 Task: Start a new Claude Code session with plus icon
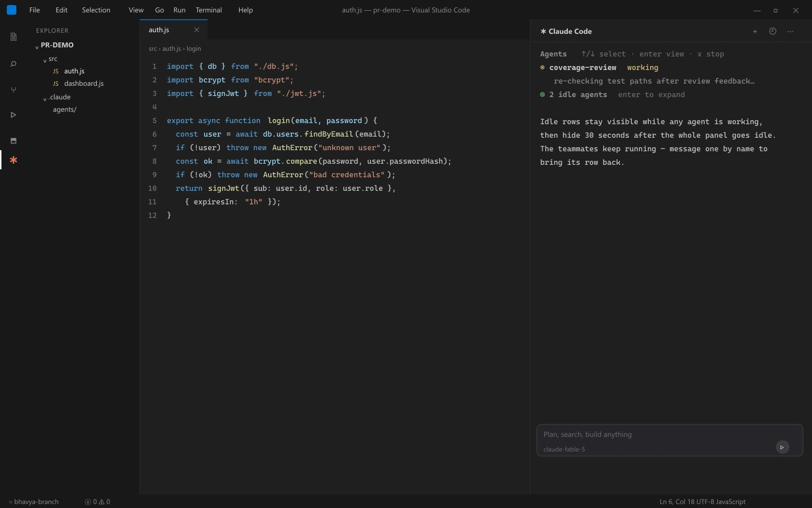(755, 32)
